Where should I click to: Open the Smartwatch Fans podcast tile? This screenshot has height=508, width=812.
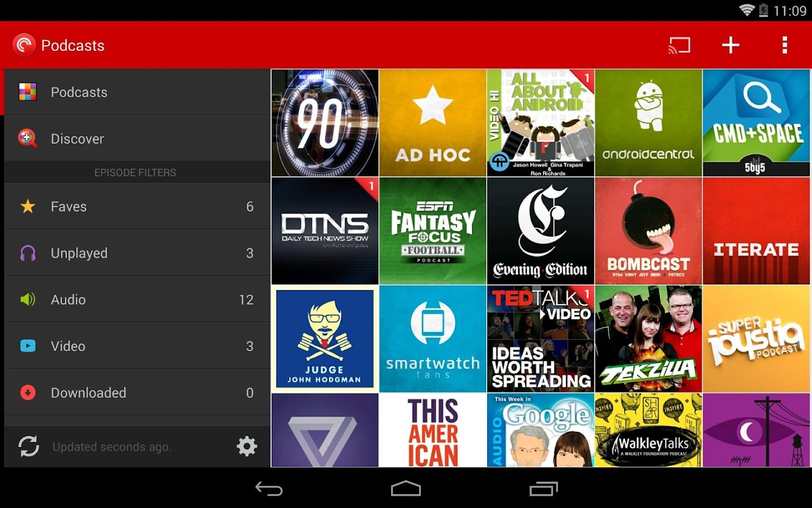click(433, 339)
